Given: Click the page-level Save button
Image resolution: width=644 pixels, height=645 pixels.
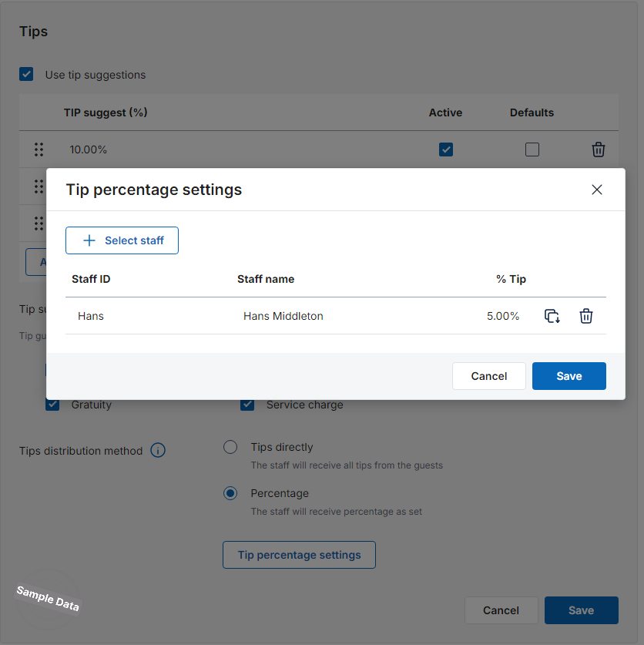Looking at the screenshot, I should pos(581,610).
